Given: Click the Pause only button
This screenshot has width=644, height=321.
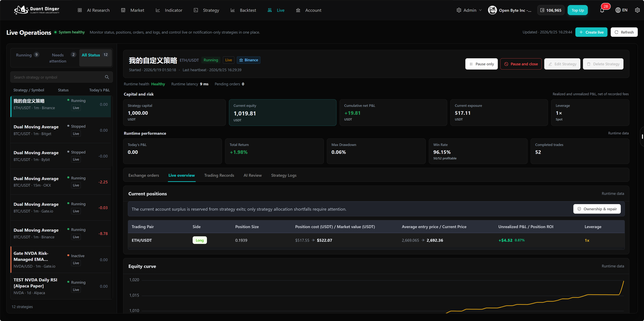Looking at the screenshot, I should 481,64.
